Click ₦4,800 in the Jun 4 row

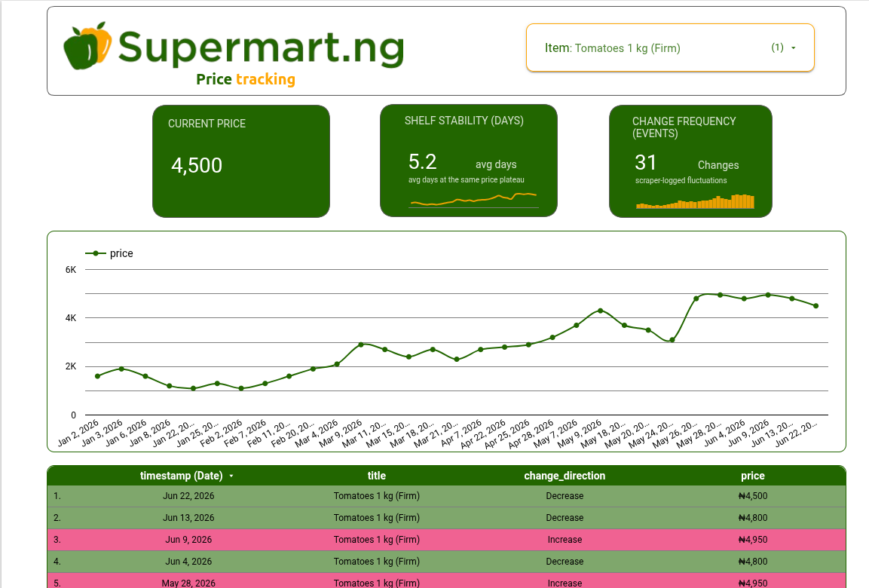[x=753, y=562]
